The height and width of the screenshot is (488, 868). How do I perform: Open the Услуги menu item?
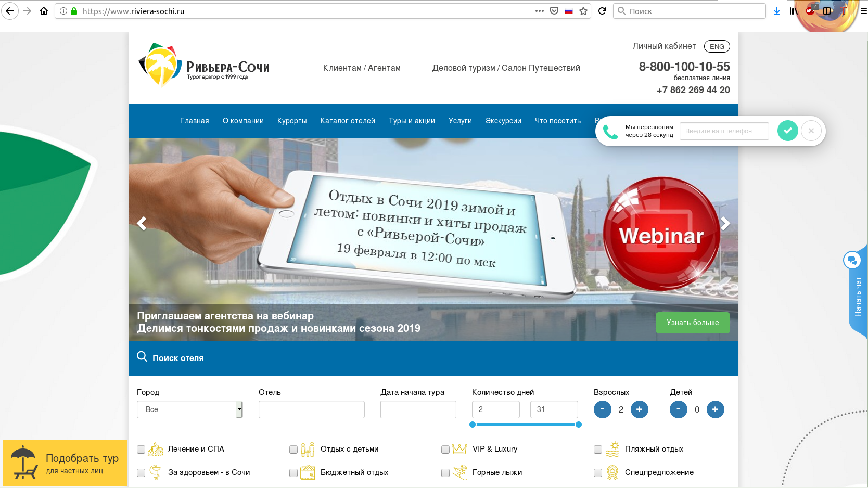click(x=460, y=121)
